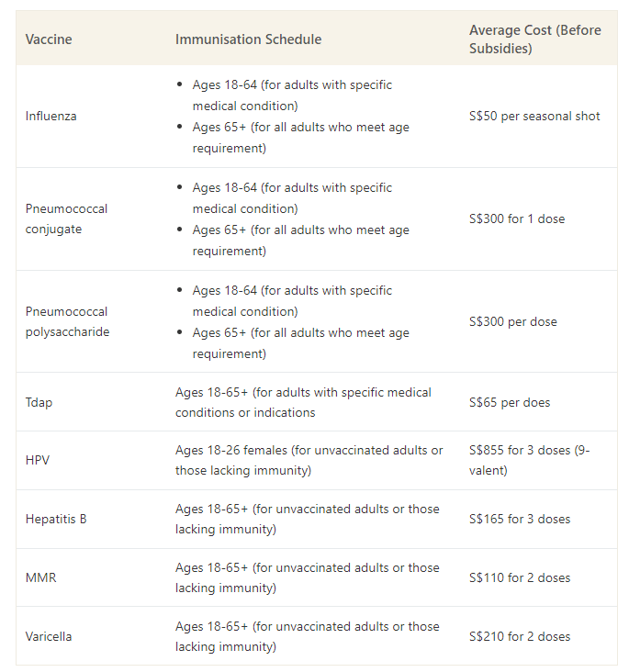Click the Immunisation Schedule column header

(248, 39)
